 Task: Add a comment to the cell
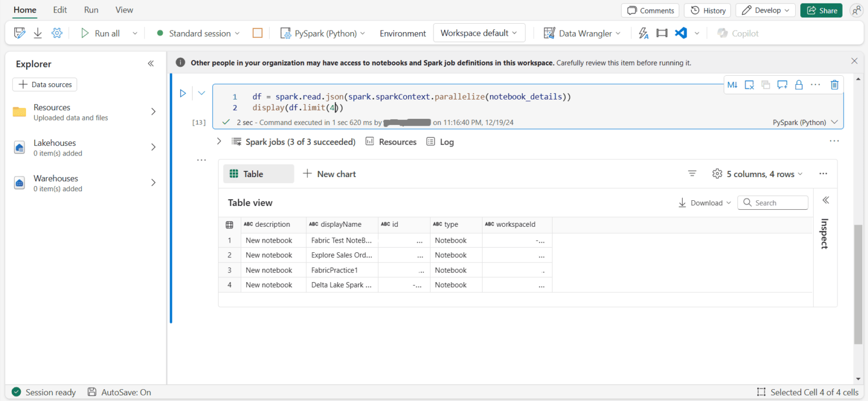(x=782, y=85)
